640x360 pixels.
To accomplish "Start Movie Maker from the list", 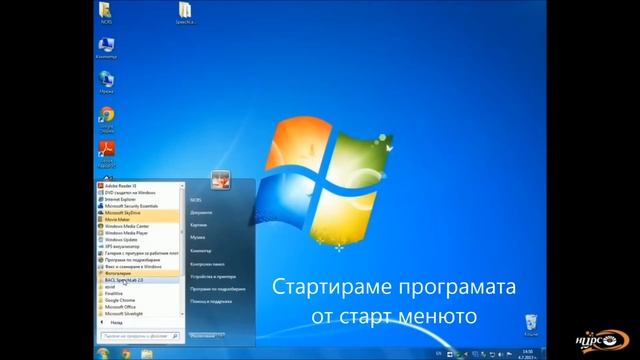I will 138,220.
